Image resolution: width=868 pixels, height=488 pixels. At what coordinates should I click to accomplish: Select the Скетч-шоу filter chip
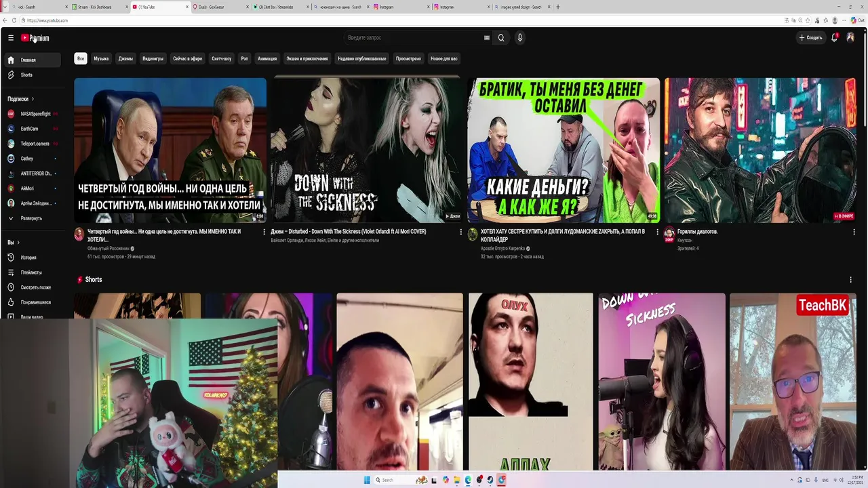221,59
